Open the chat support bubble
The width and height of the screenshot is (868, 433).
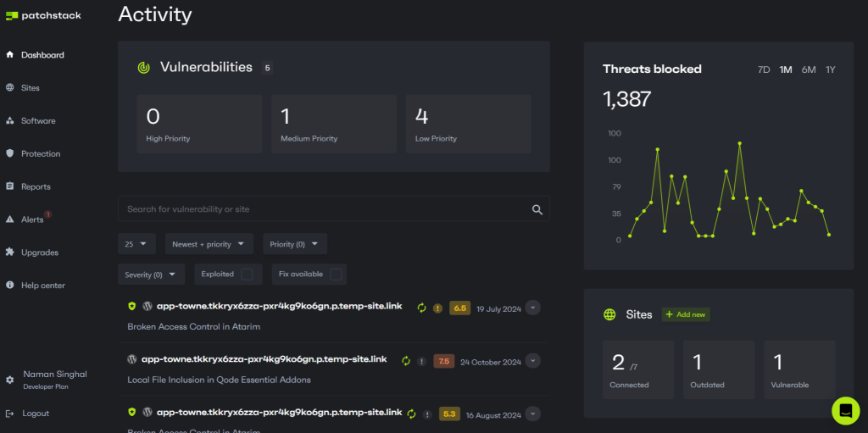click(x=845, y=411)
